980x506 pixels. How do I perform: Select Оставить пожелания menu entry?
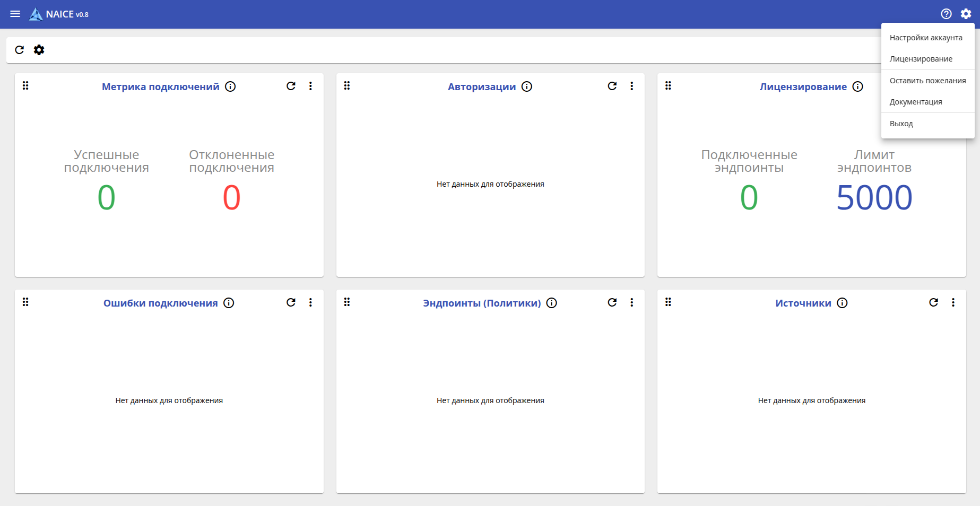[927, 81]
